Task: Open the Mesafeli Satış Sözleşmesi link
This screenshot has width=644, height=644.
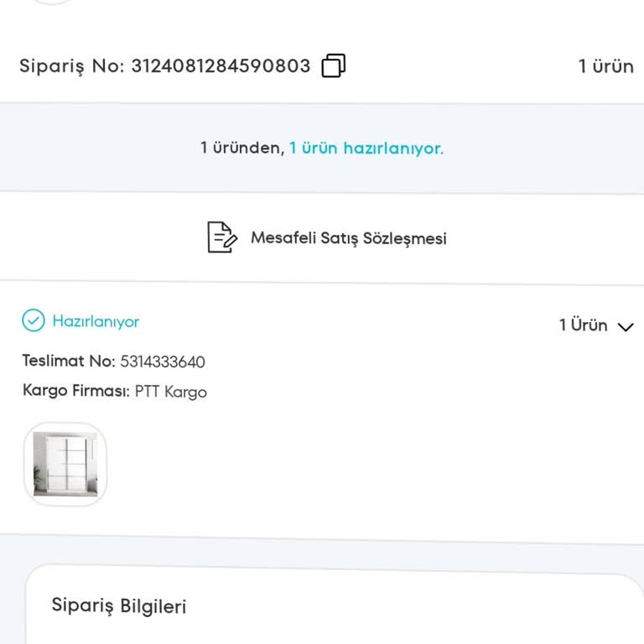Action: point(348,238)
